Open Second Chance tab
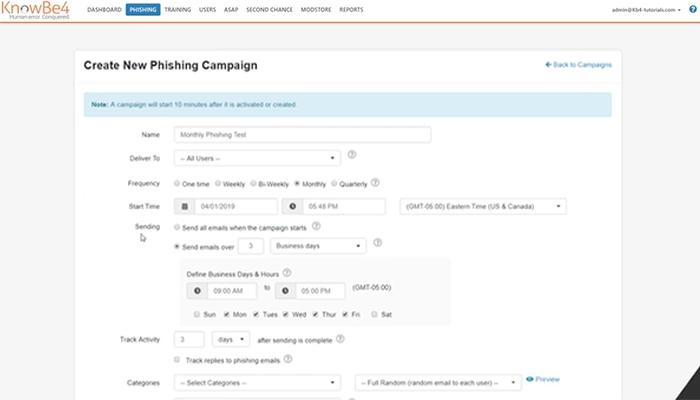700x400 pixels. tap(269, 9)
